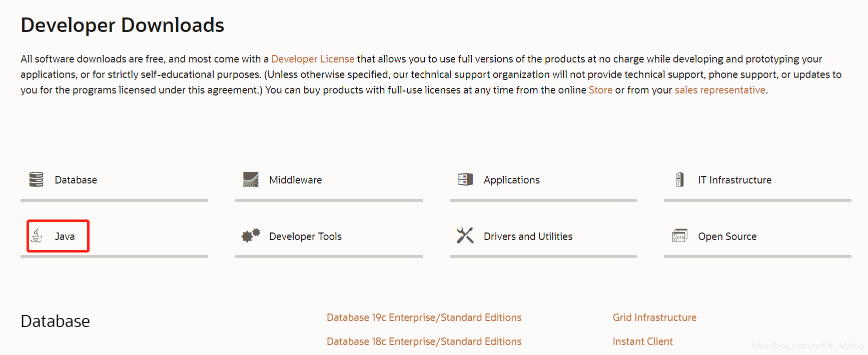Select the Open Source category tab
868x355 pixels.
point(757,236)
